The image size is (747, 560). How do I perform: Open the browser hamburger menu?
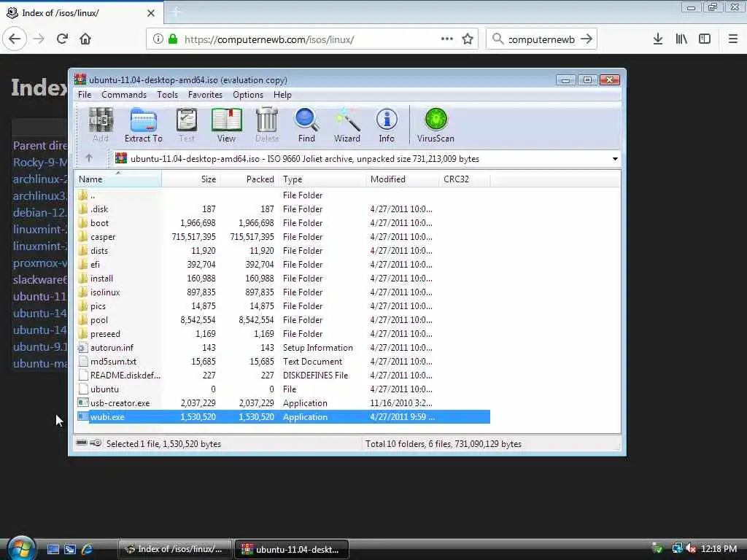click(733, 39)
